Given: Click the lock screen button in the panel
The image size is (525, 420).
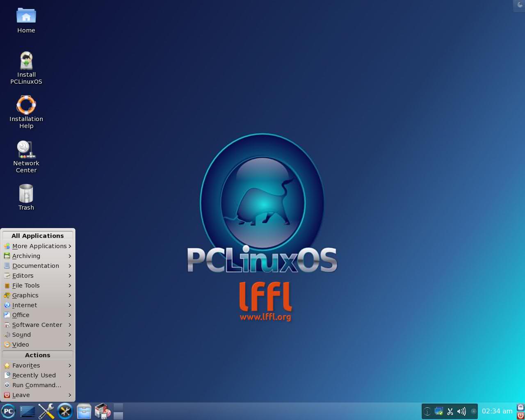Looking at the screenshot, I should (520, 407).
